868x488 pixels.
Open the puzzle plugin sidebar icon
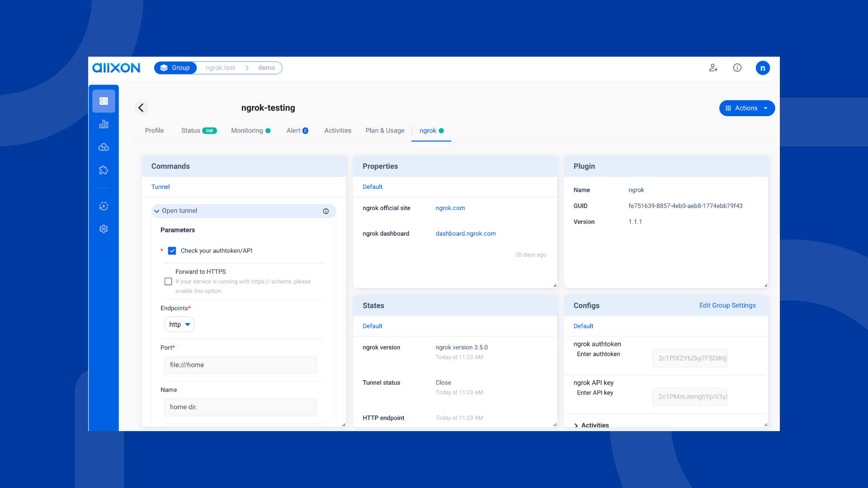104,170
